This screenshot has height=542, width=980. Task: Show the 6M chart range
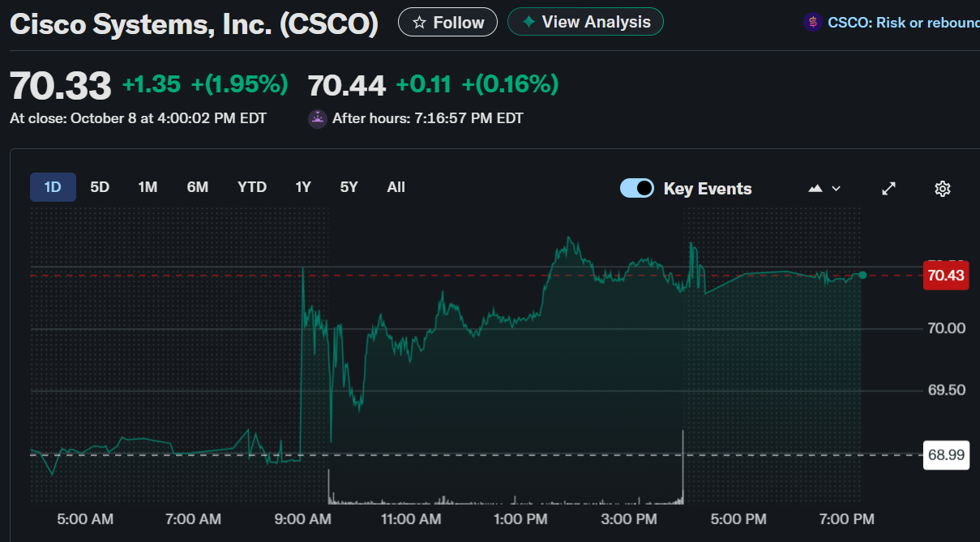click(198, 187)
